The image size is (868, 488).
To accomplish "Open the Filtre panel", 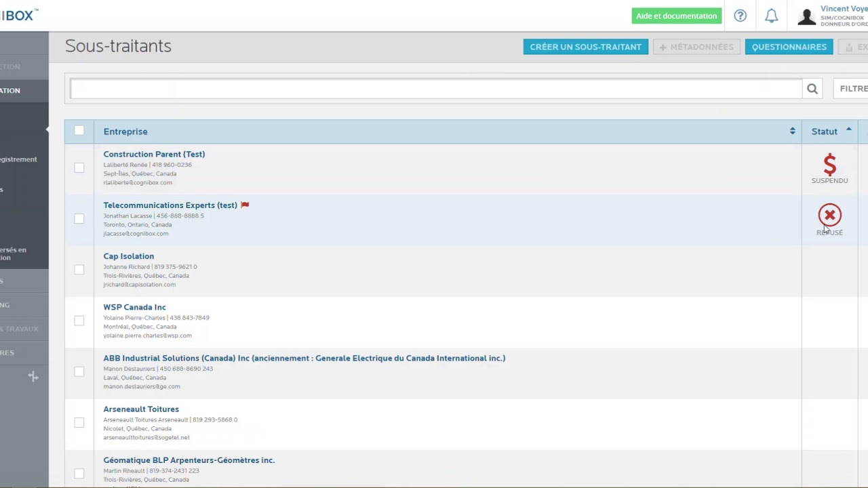I will pyautogui.click(x=852, y=89).
